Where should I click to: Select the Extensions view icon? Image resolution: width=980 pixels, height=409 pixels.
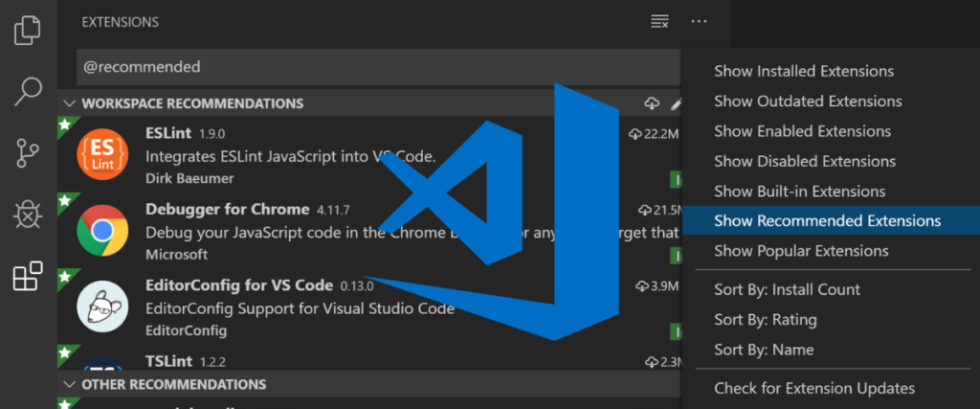(28, 276)
